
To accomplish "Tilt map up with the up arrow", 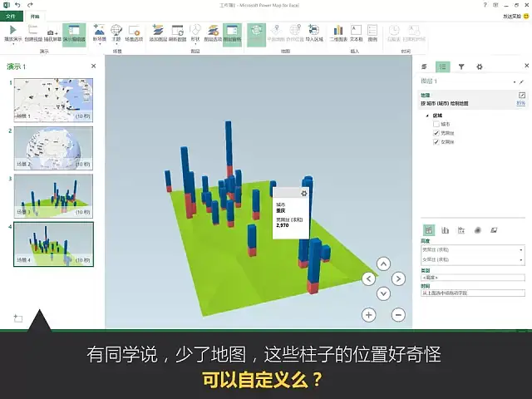I will pyautogui.click(x=383, y=264).
